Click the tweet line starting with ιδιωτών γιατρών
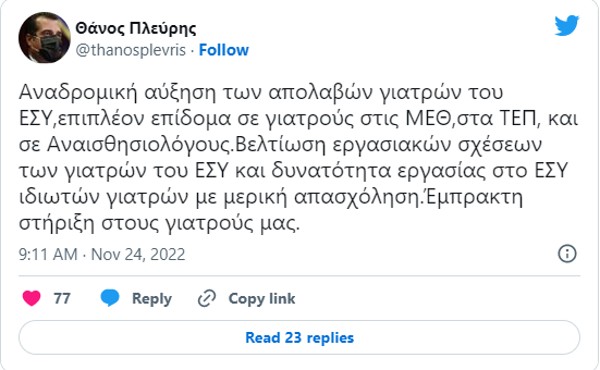Viewport: 600px width, 370px height. [271, 197]
